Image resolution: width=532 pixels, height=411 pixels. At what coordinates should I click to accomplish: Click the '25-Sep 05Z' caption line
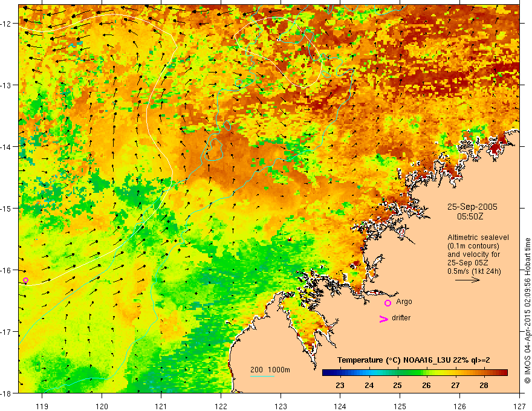[x=467, y=263]
